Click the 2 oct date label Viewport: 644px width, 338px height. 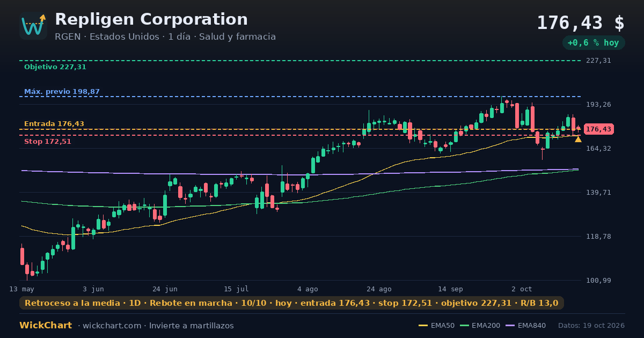click(x=522, y=289)
